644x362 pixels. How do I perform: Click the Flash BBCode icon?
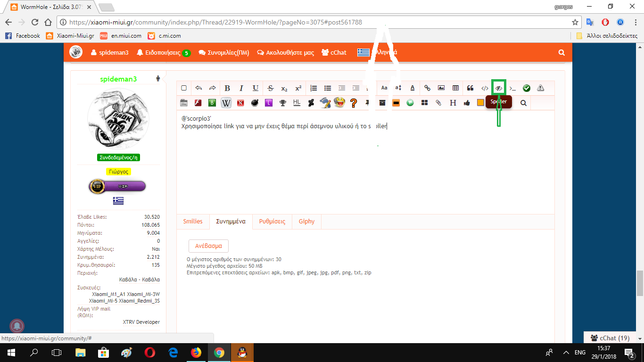click(x=198, y=103)
